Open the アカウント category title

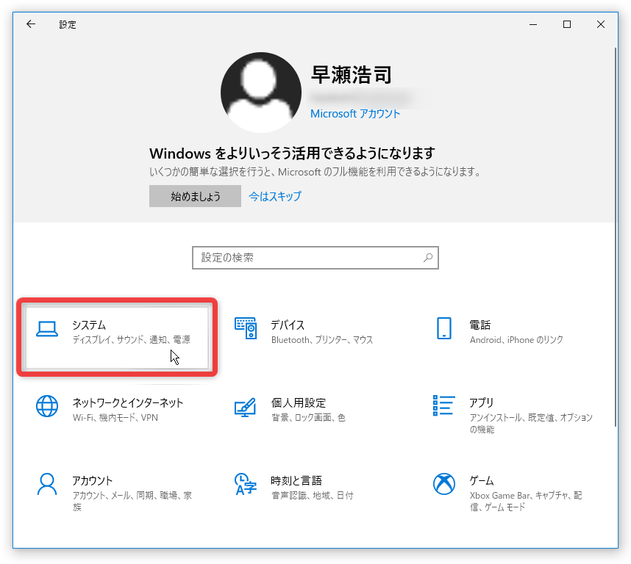92,480
